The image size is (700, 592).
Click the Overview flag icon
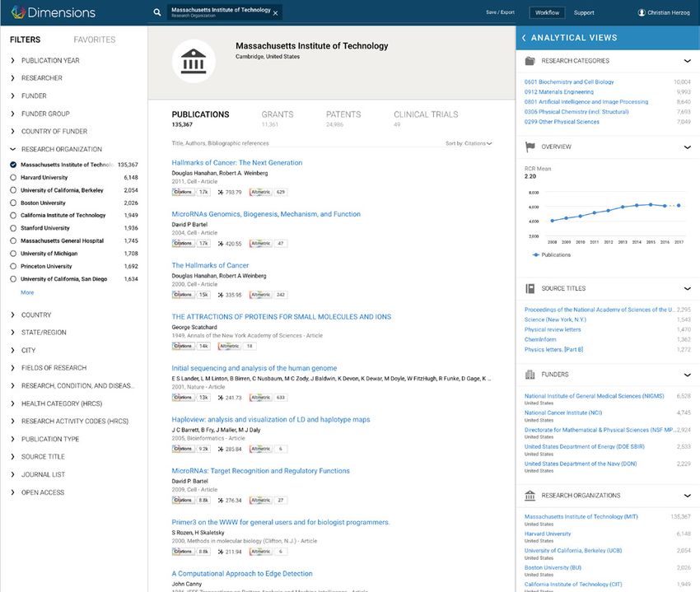(530, 147)
